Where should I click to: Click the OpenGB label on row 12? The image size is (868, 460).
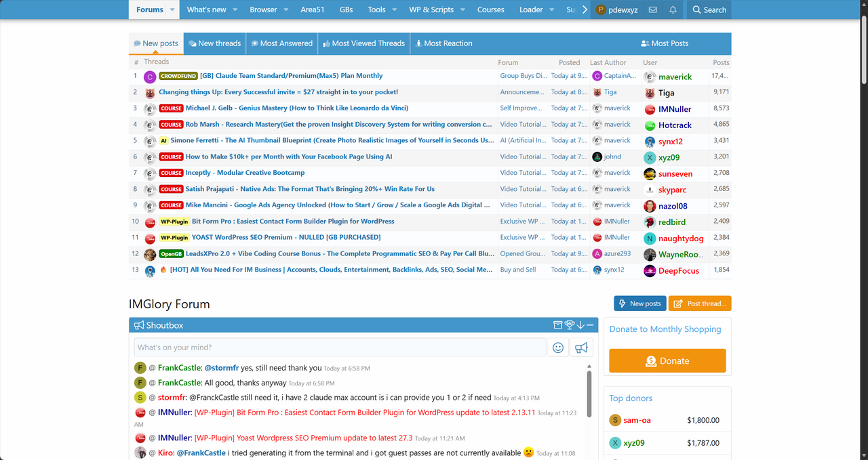(172, 254)
